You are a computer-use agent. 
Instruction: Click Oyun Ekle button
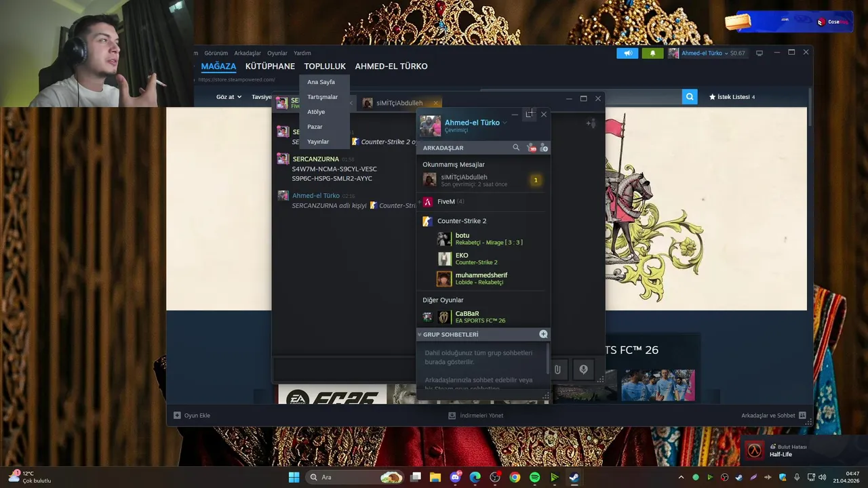[x=192, y=415]
